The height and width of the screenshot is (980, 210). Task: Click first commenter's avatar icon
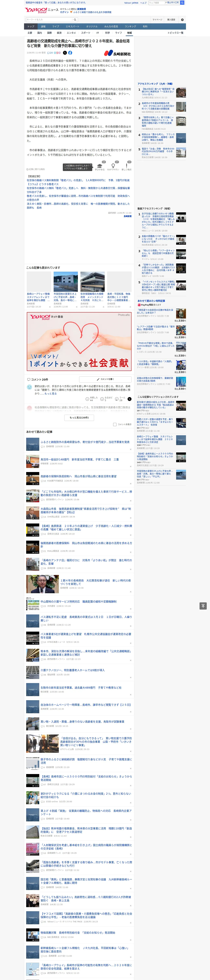click(29, 387)
